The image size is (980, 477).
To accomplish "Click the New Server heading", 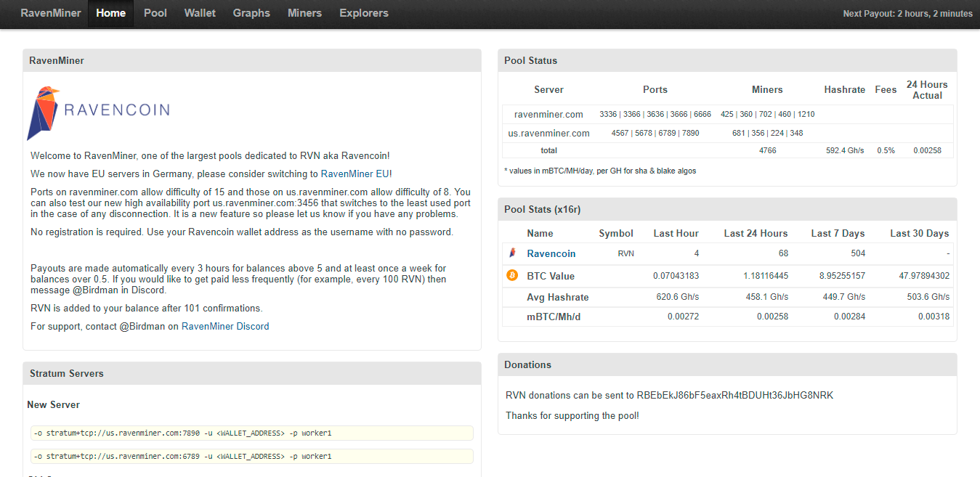I will pos(54,405).
